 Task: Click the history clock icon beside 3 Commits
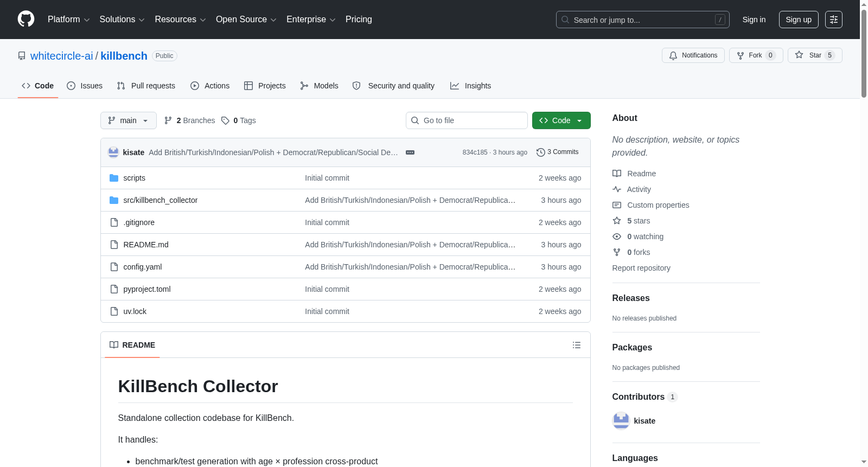coord(540,152)
